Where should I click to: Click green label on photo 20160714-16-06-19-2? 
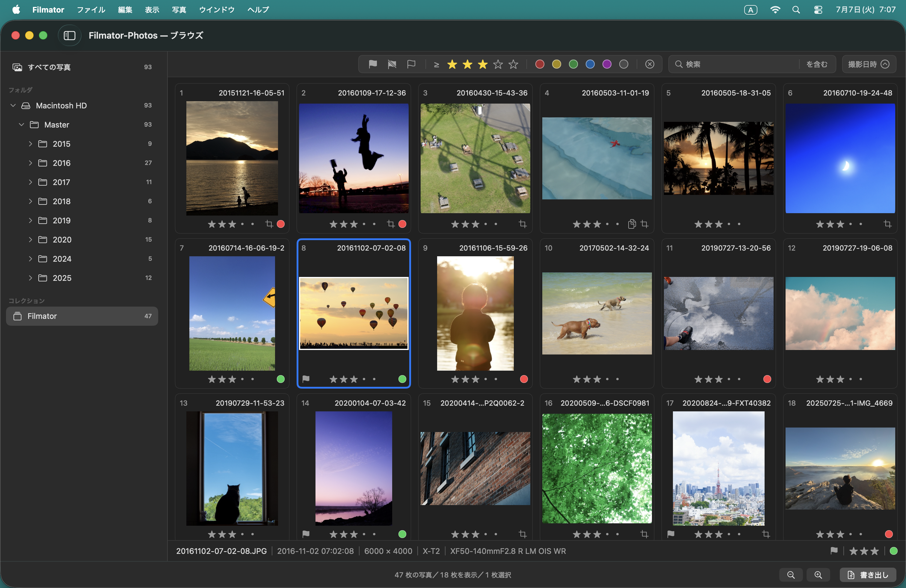point(280,379)
